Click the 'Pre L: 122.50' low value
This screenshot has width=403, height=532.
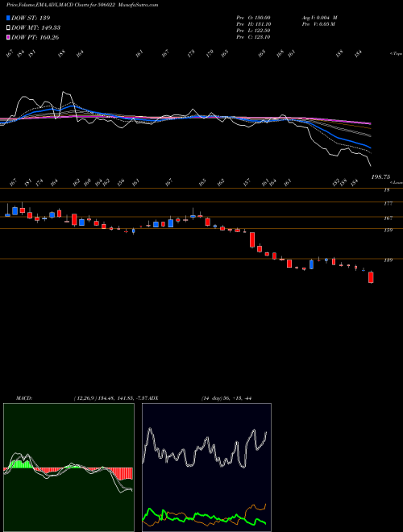point(253,31)
